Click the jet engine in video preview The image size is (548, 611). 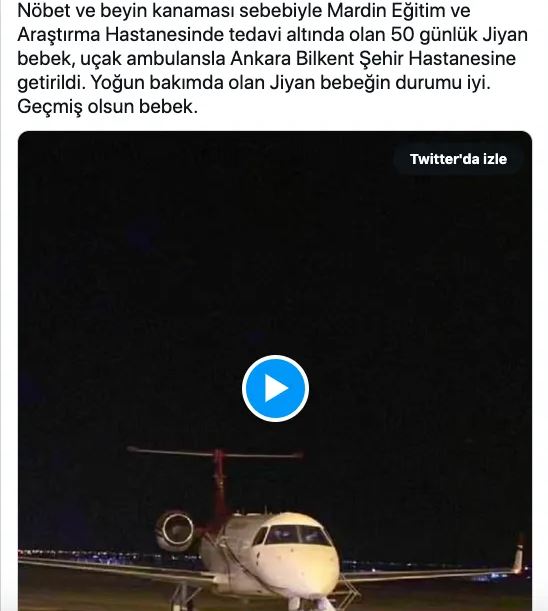[x=175, y=530]
